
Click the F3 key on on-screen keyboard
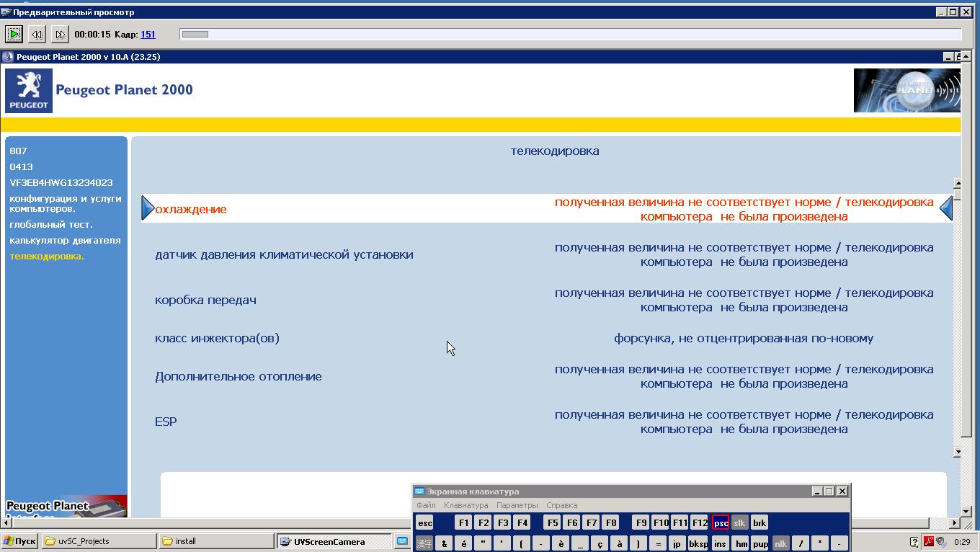coord(502,522)
